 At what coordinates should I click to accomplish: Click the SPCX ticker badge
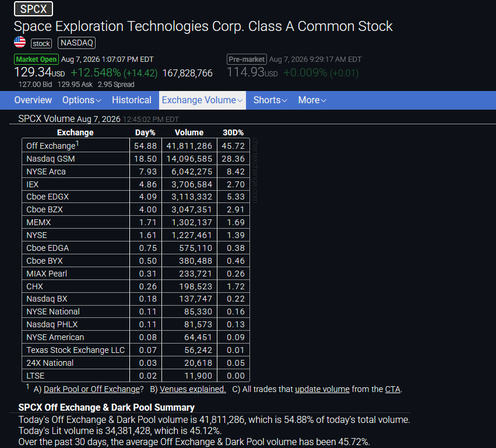[33, 9]
